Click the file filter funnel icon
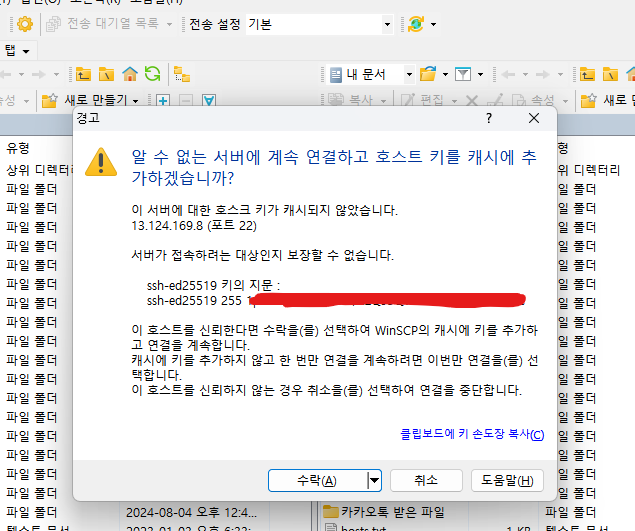The image size is (635, 531). 463,74
